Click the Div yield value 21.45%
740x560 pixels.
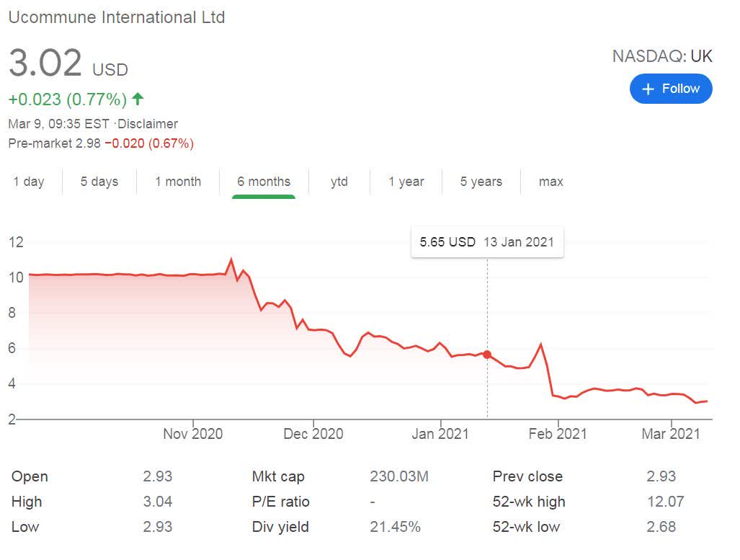point(395,526)
